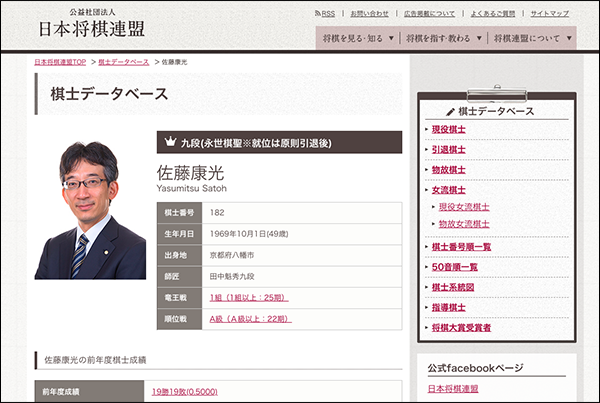Image resolution: width=600 pixels, height=403 pixels.
Task: Open 女流棋士 sidebar category
Action: click(x=449, y=188)
